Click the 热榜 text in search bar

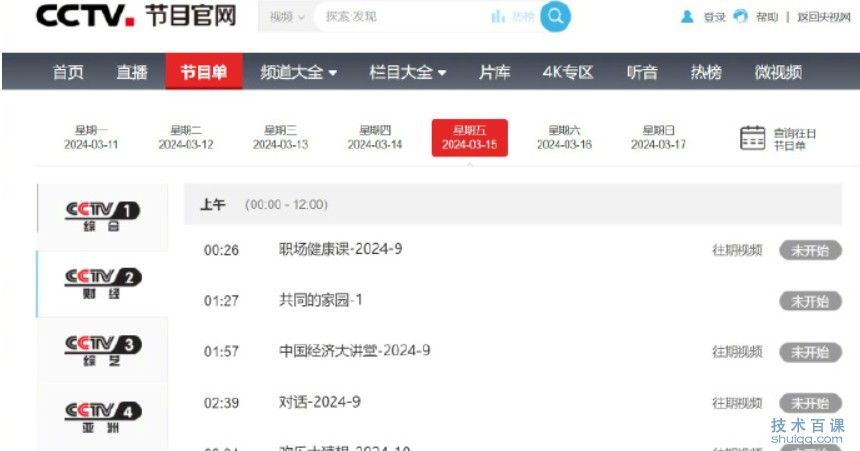[x=523, y=17]
